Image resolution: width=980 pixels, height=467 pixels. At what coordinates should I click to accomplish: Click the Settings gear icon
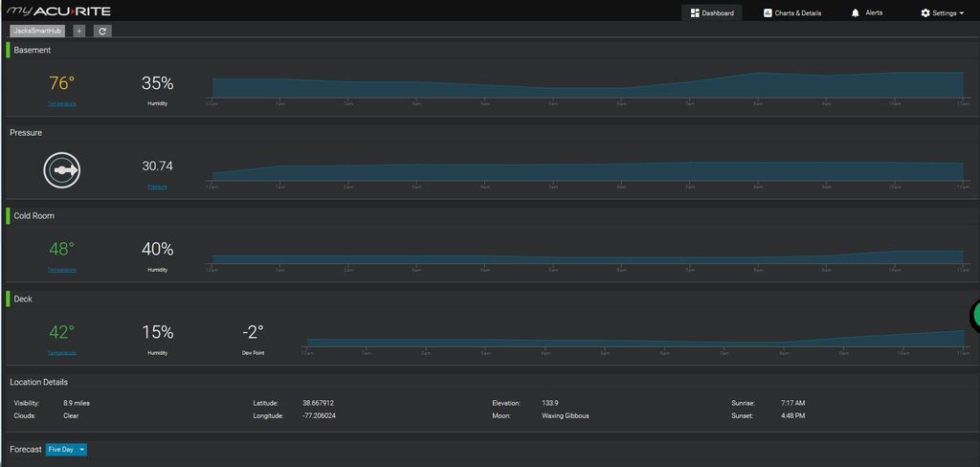(x=925, y=13)
